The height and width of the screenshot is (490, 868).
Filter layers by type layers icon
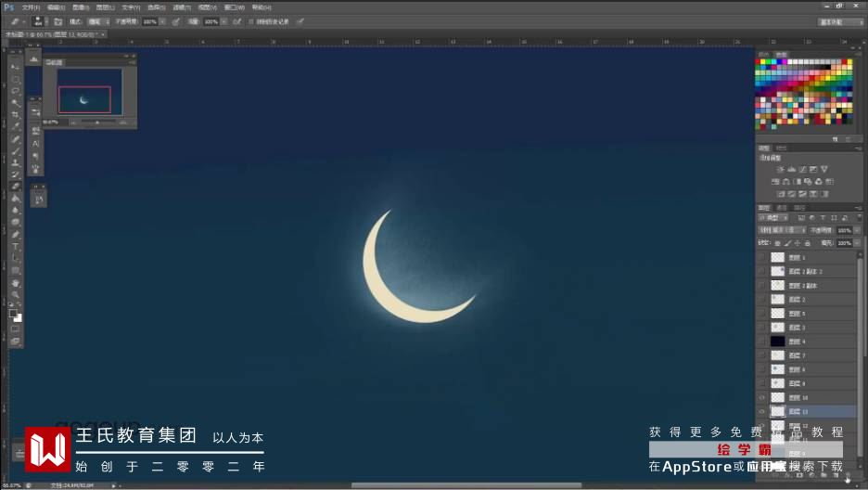823,218
